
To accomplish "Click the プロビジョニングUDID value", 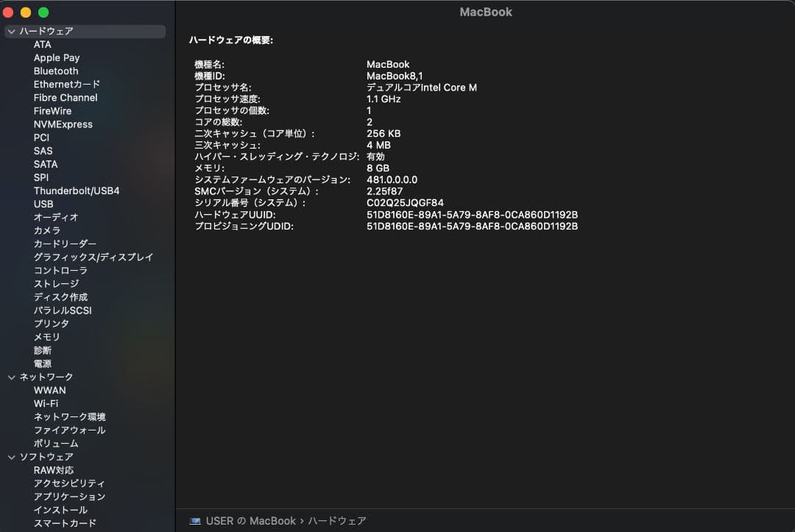I will (x=472, y=226).
